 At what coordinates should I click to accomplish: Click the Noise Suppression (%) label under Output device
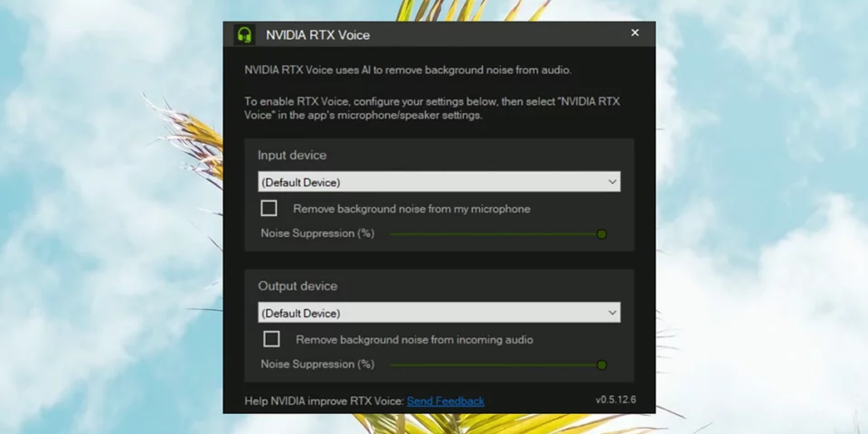click(x=317, y=364)
